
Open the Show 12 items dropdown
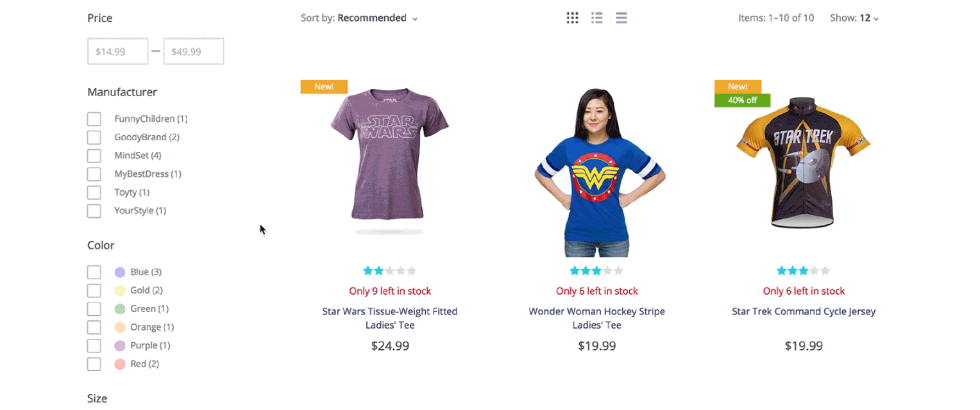click(x=854, y=18)
